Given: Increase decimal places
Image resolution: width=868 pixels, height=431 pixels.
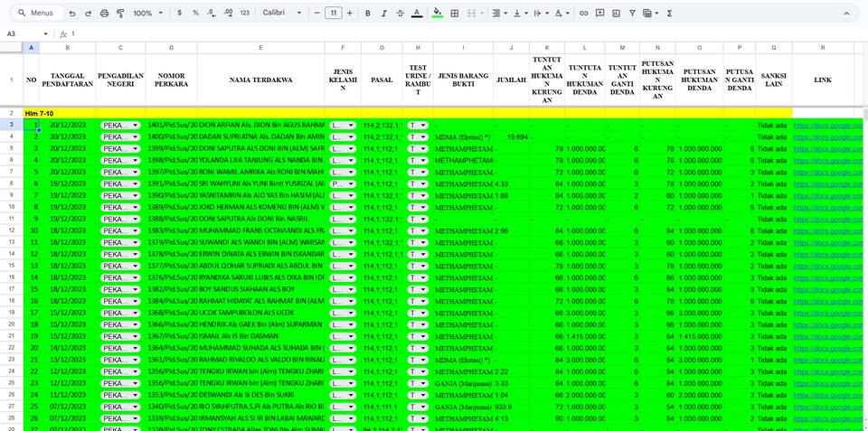Looking at the screenshot, I should [x=228, y=13].
